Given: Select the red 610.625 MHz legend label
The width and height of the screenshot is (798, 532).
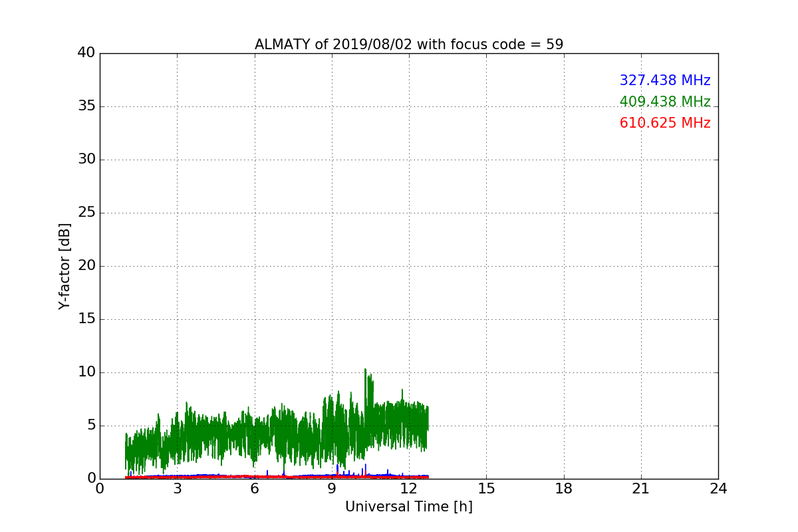Looking at the screenshot, I should tap(665, 123).
